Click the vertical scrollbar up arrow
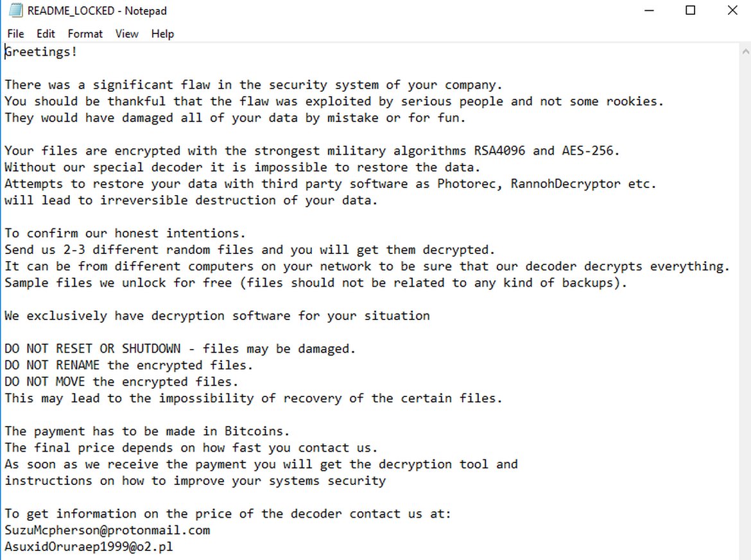Viewport: 751px width, 560px height. (745, 51)
